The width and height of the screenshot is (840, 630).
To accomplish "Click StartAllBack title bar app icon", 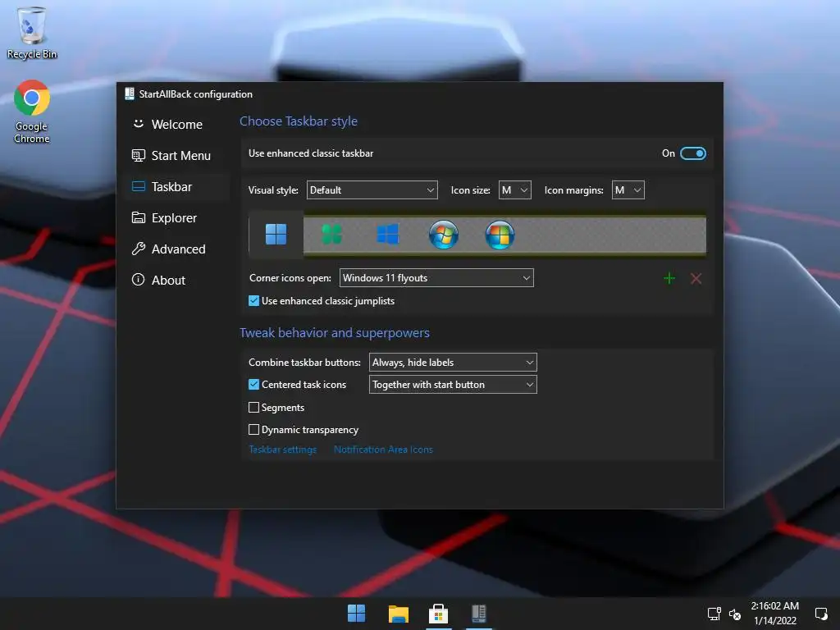I will click(x=129, y=94).
